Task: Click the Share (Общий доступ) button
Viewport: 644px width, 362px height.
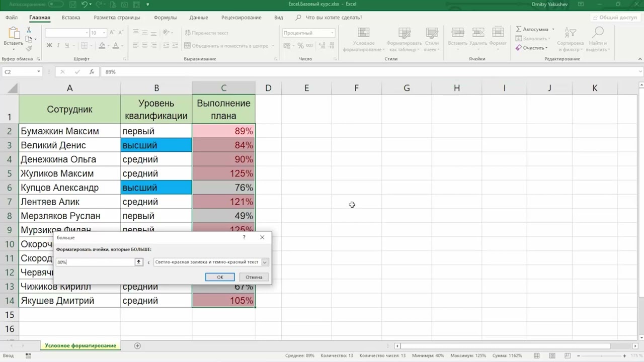Action: click(615, 17)
